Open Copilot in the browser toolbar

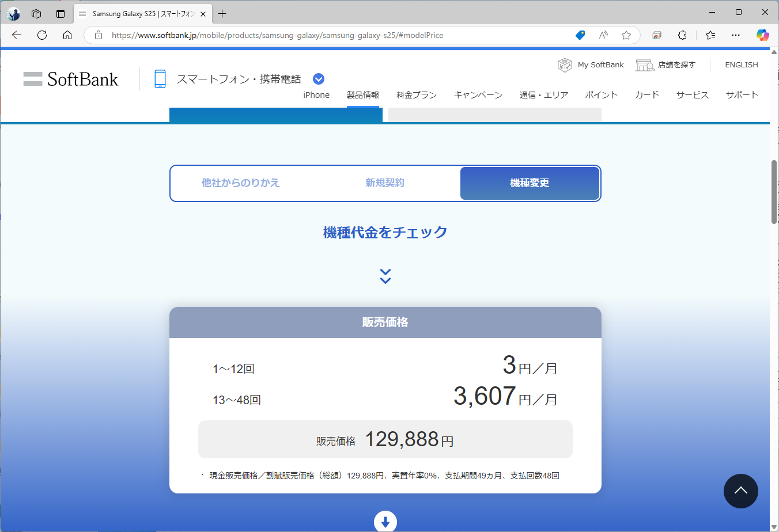pyautogui.click(x=762, y=35)
